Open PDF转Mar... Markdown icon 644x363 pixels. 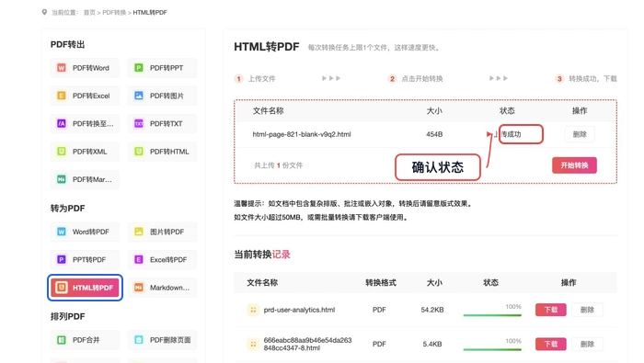coord(62,179)
